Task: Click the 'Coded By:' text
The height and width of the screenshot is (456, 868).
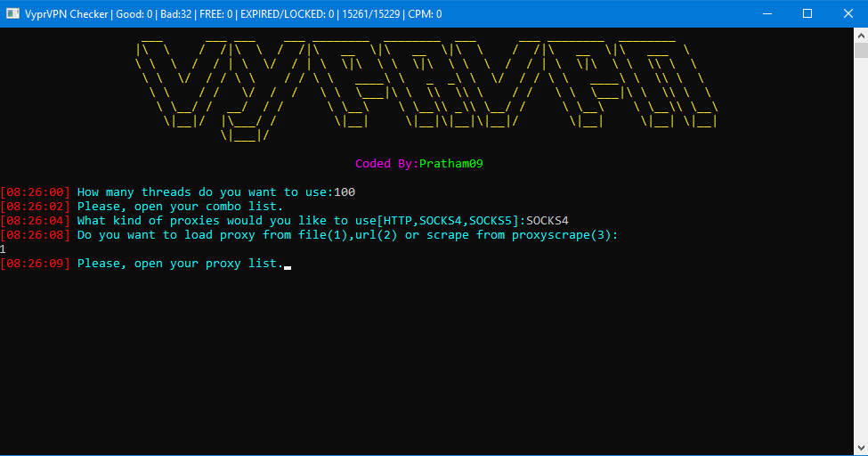Action: [x=387, y=164]
